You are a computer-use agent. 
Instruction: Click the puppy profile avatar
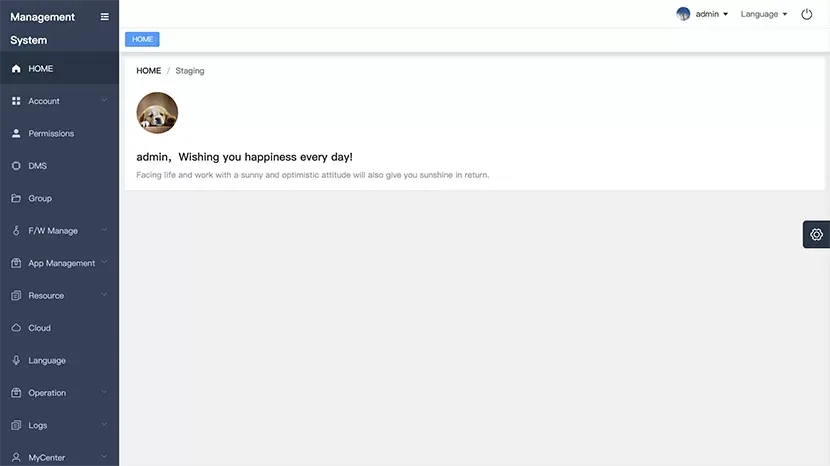click(x=157, y=113)
